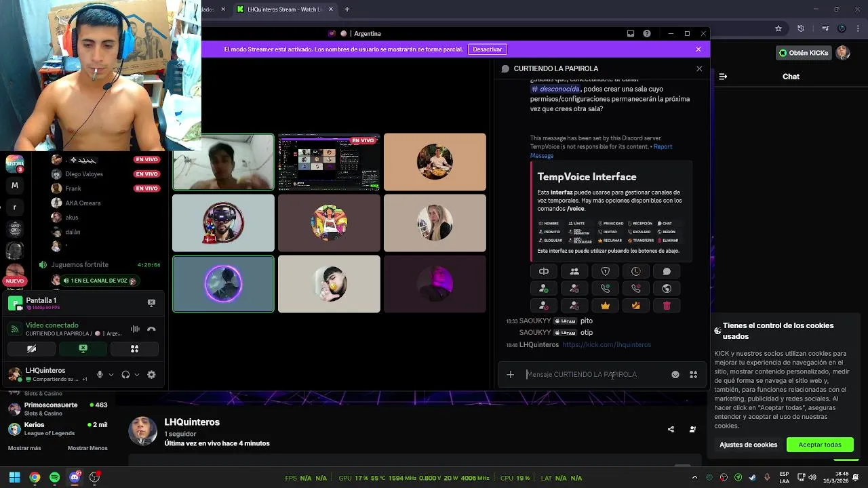Open Chrome media control icon
The height and width of the screenshot is (488, 868).
[825, 28]
